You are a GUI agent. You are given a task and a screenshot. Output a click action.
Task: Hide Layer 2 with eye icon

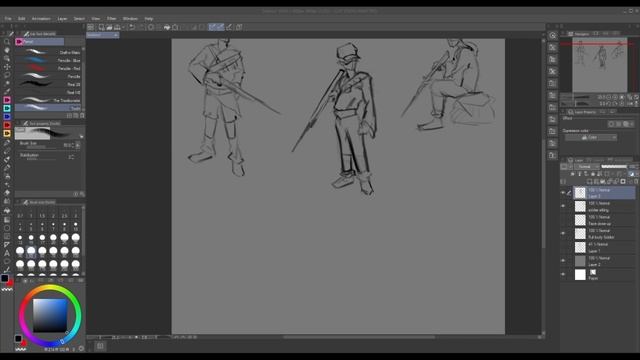(x=563, y=261)
